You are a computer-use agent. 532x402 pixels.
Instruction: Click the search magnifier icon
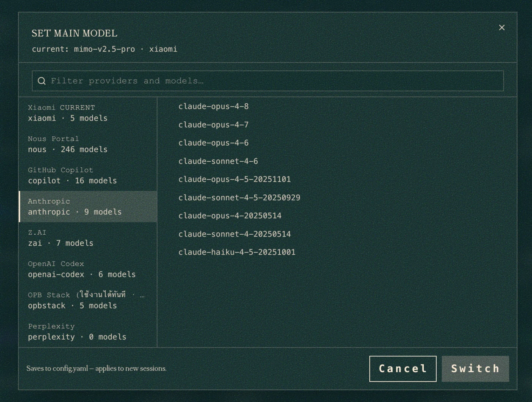coord(42,81)
